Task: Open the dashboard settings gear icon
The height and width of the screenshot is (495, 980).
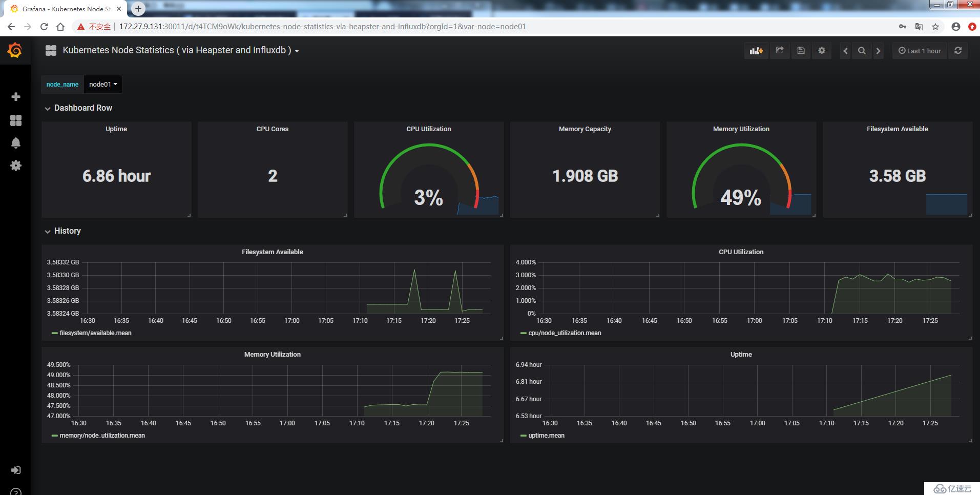Action: (x=822, y=51)
